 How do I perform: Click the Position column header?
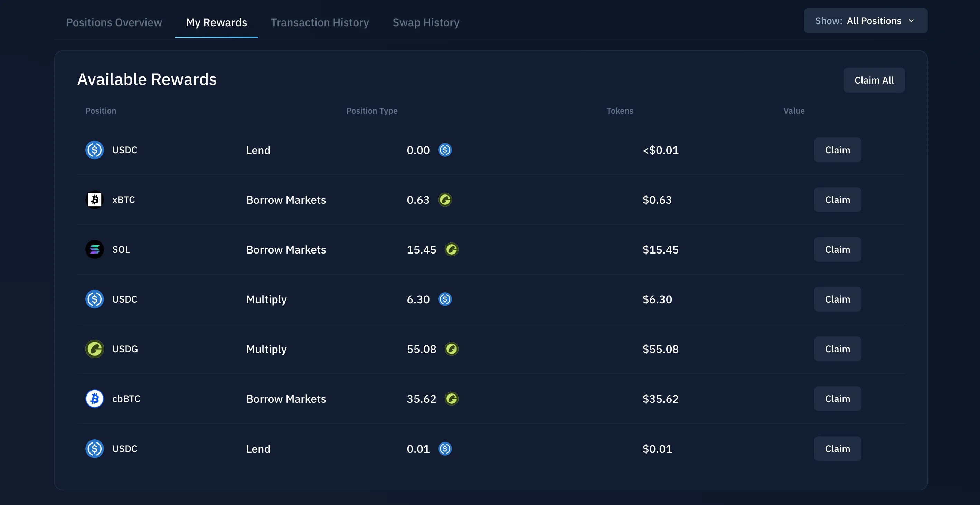(x=101, y=111)
